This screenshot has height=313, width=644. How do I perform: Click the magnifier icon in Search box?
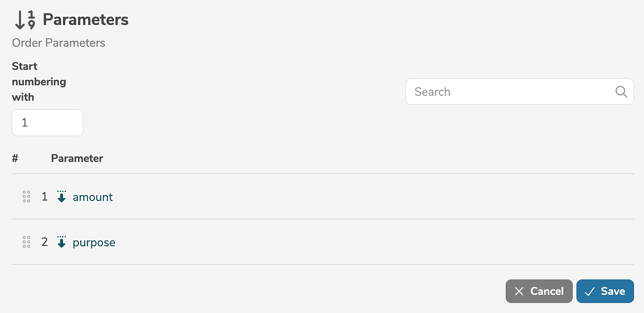tap(621, 92)
